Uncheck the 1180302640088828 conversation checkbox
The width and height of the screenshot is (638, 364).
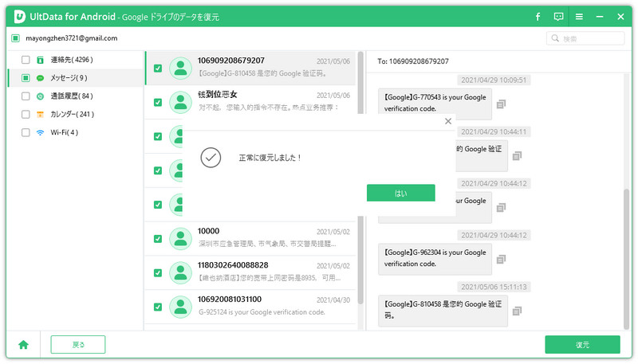coord(158,273)
